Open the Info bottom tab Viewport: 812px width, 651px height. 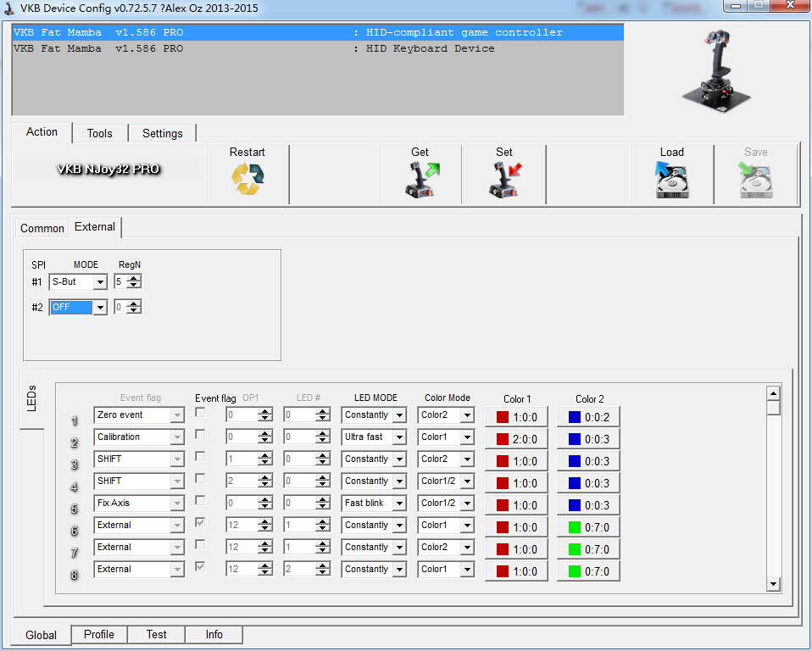(x=214, y=634)
